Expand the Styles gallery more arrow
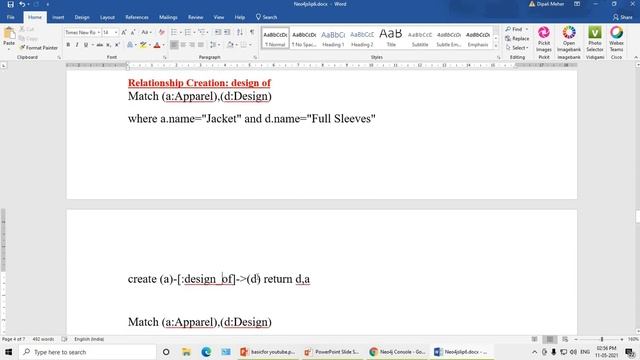Screen dimensions: 640x360 coord(496,46)
